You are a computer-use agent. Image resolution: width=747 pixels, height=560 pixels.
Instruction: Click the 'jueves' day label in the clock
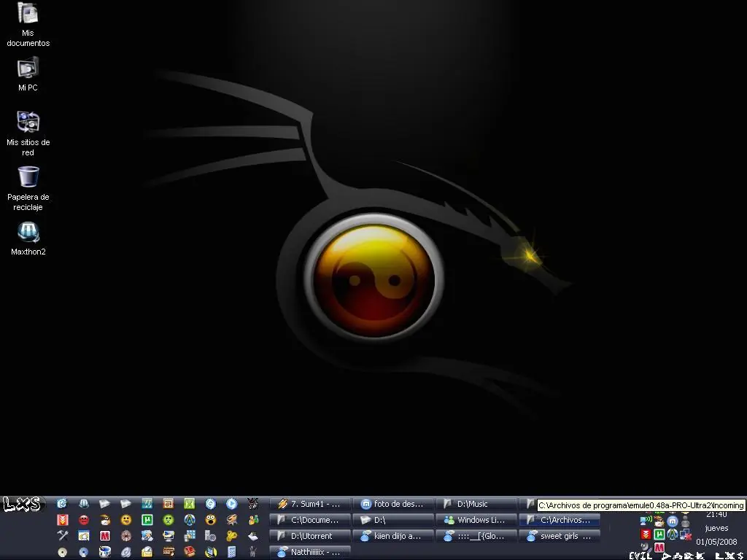pyautogui.click(x=716, y=528)
